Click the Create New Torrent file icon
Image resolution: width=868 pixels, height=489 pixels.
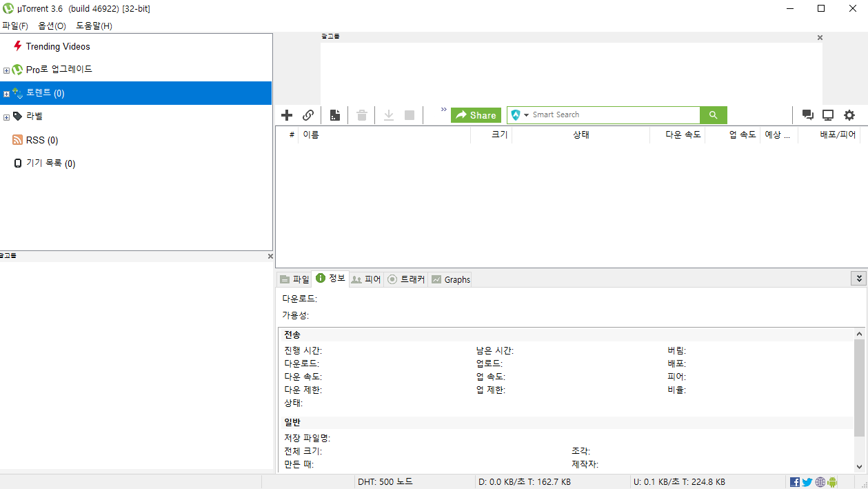click(335, 115)
